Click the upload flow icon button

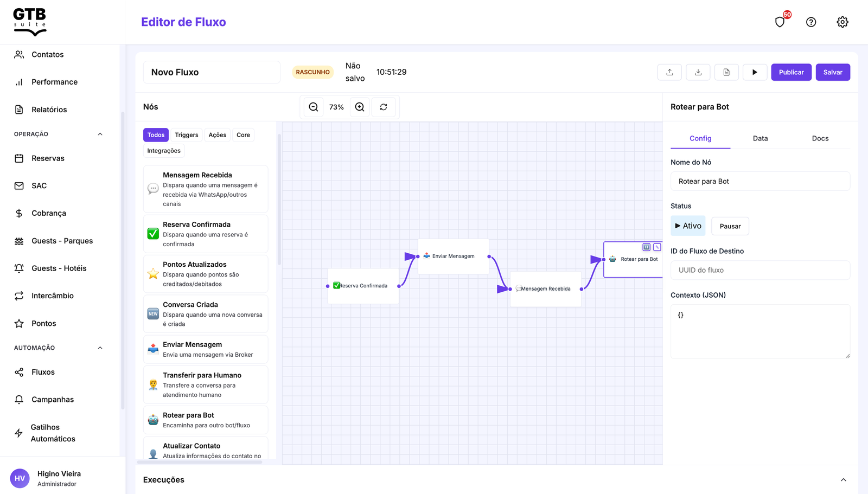[x=669, y=72]
